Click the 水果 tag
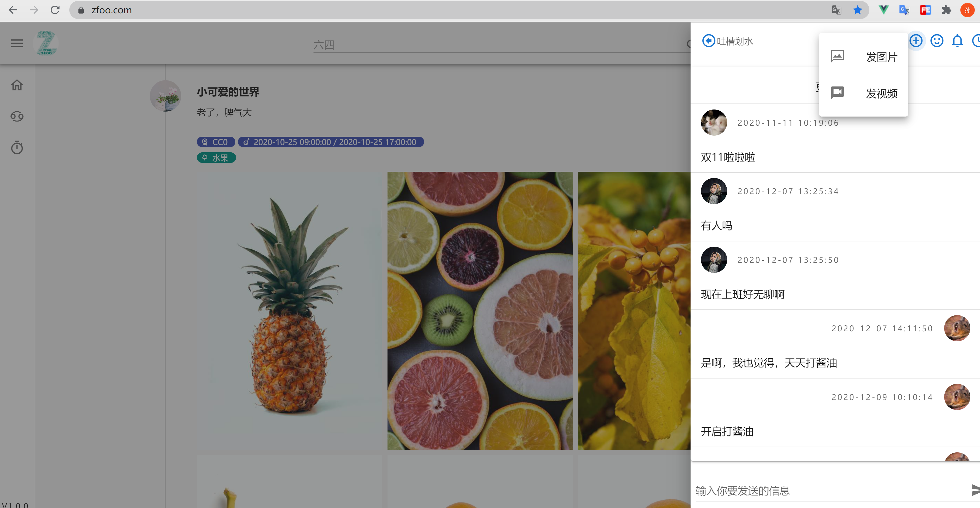The width and height of the screenshot is (980, 508). tap(216, 158)
